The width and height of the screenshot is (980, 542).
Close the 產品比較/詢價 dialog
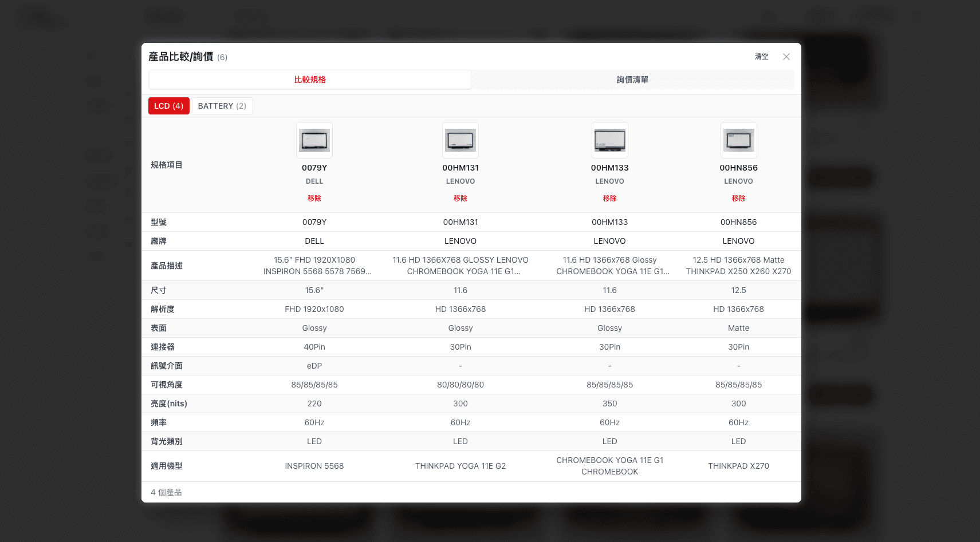(x=786, y=57)
